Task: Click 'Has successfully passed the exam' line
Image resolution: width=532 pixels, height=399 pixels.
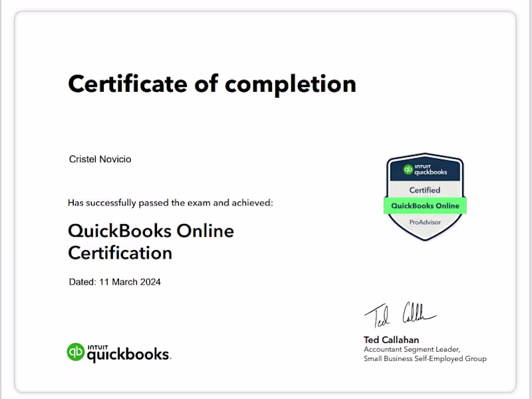Action: click(x=170, y=203)
